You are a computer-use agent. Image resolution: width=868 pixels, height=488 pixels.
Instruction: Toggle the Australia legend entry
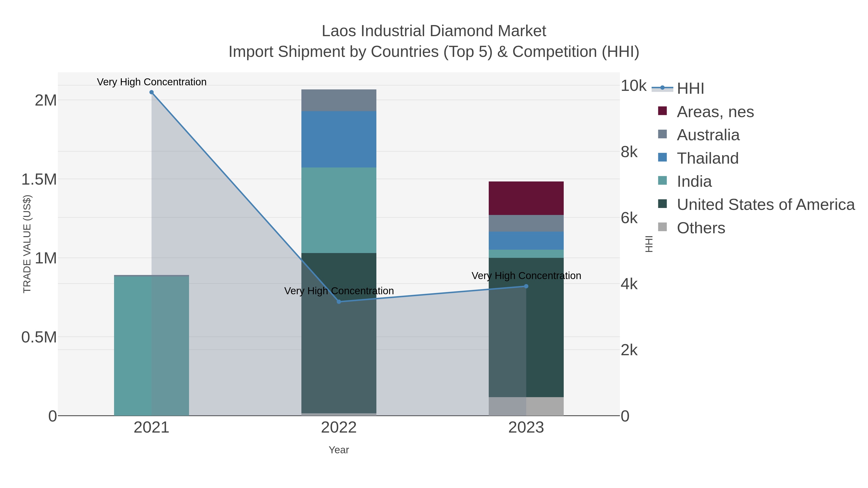[698, 135]
